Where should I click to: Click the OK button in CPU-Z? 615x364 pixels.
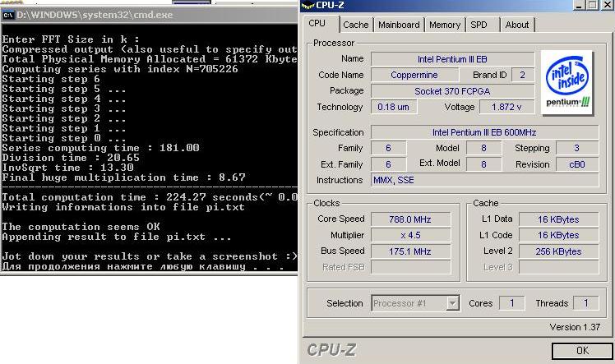pos(582,350)
